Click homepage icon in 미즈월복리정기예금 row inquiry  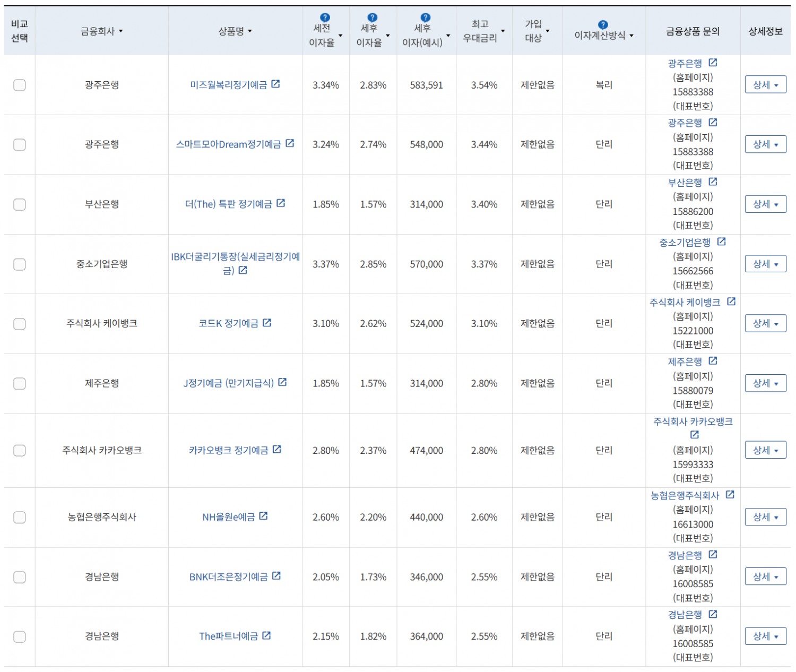click(x=713, y=63)
